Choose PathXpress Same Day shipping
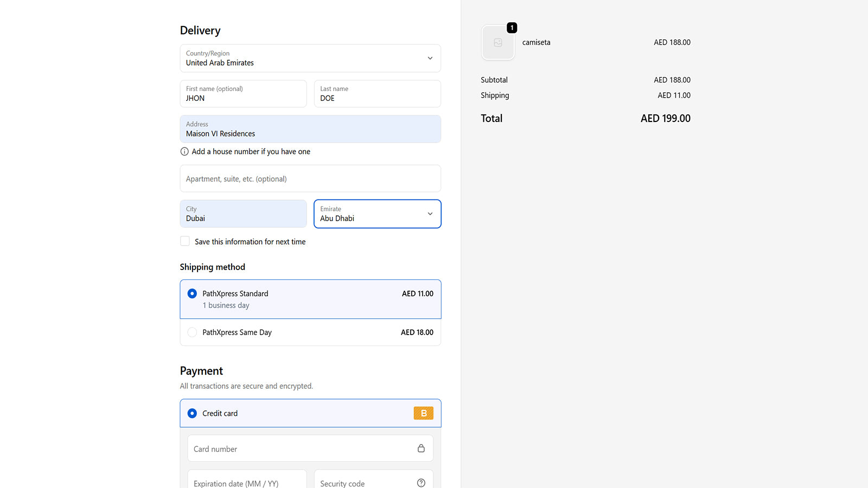Viewport: 868px width, 488px height. tap(192, 332)
